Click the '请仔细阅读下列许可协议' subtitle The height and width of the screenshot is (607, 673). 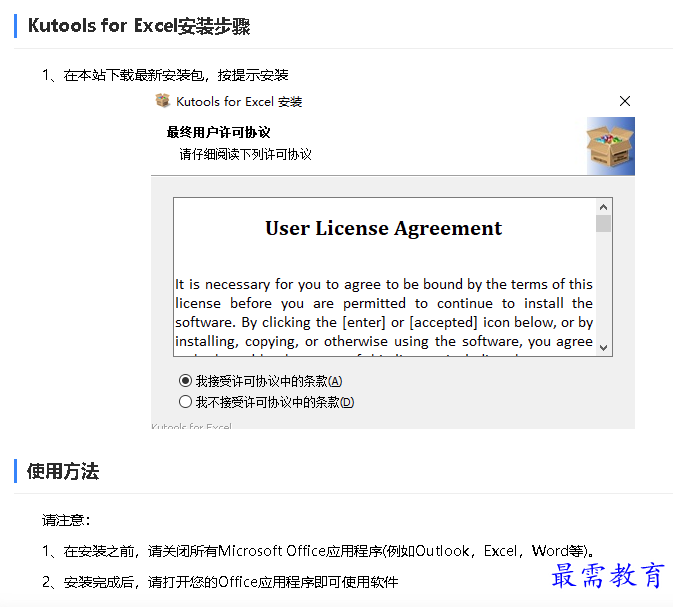click(246, 154)
